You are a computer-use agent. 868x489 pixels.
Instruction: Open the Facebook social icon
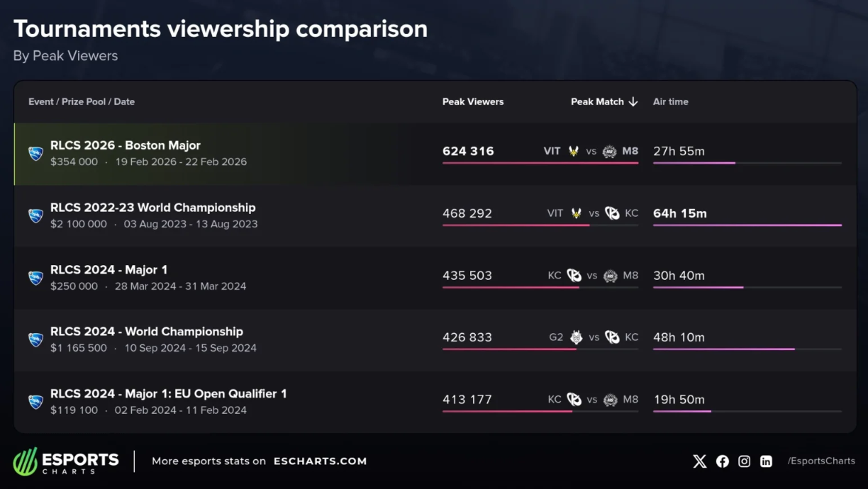point(722,461)
